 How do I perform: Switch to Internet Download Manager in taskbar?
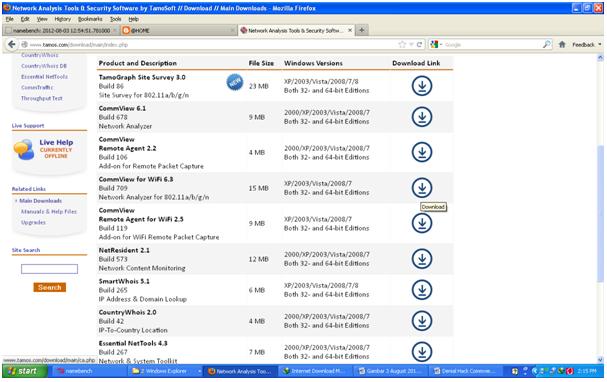316,371
